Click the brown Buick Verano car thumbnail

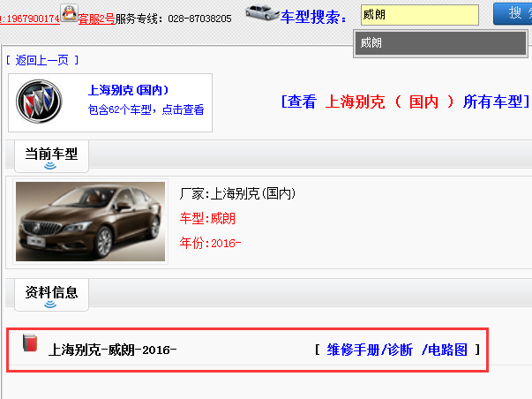click(x=90, y=222)
